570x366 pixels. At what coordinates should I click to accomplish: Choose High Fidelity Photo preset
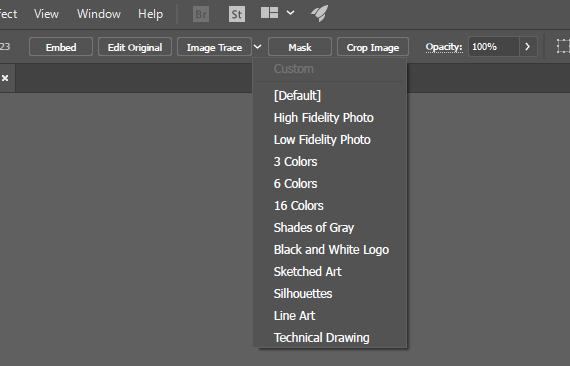pos(330,118)
